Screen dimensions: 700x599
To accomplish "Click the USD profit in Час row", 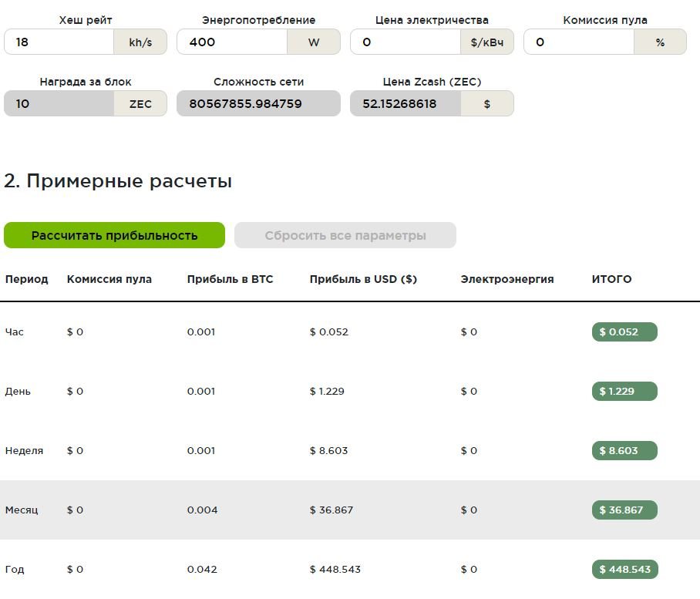I will 329,331.
